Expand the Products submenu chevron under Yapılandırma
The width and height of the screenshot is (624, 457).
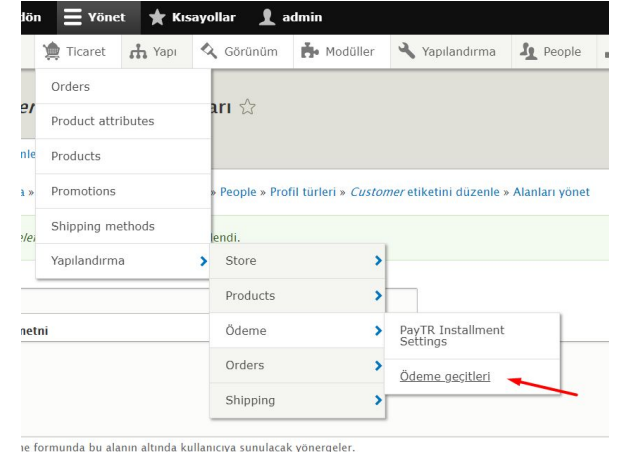click(x=378, y=296)
